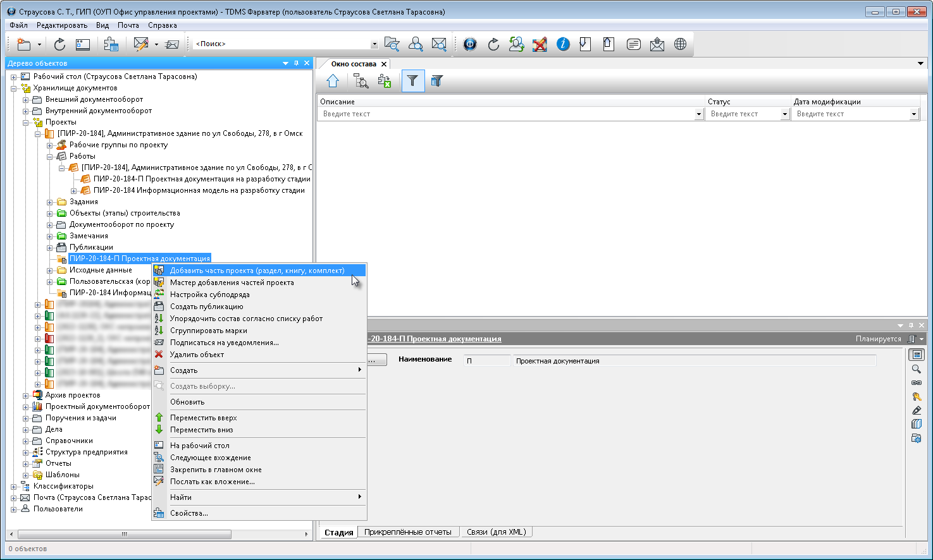The width and height of the screenshot is (933, 560).
Task: Open the dropdown arrow next to new-object icon
Action: point(39,44)
